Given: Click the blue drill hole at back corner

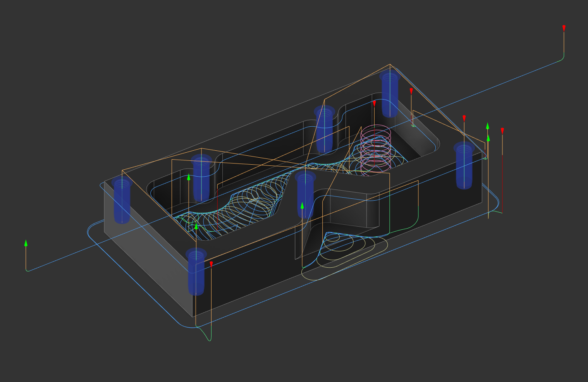Looking at the screenshot, I should (390, 95).
